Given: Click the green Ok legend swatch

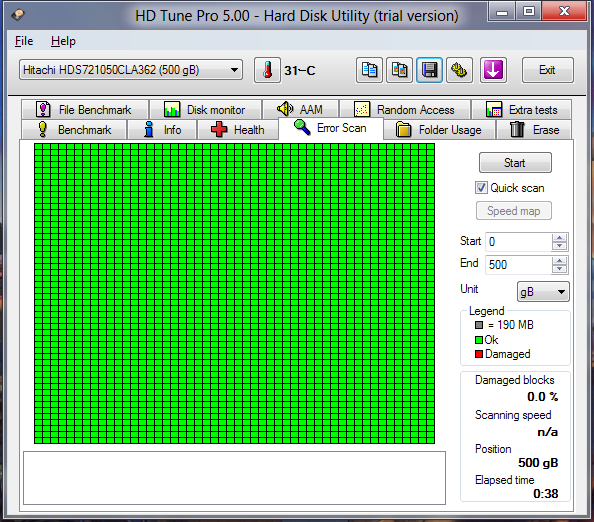Looking at the screenshot, I should (479, 340).
